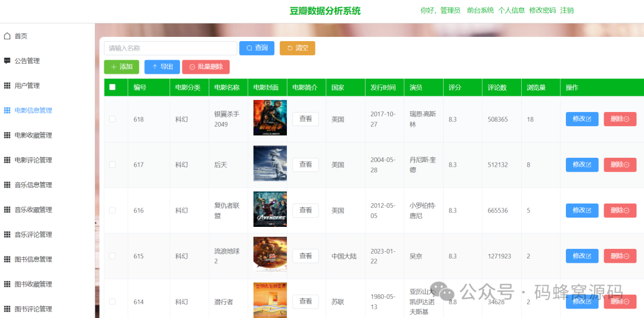Click the grid icon beside 音乐评论管理
This screenshot has width=644, height=318.
coord(7,235)
